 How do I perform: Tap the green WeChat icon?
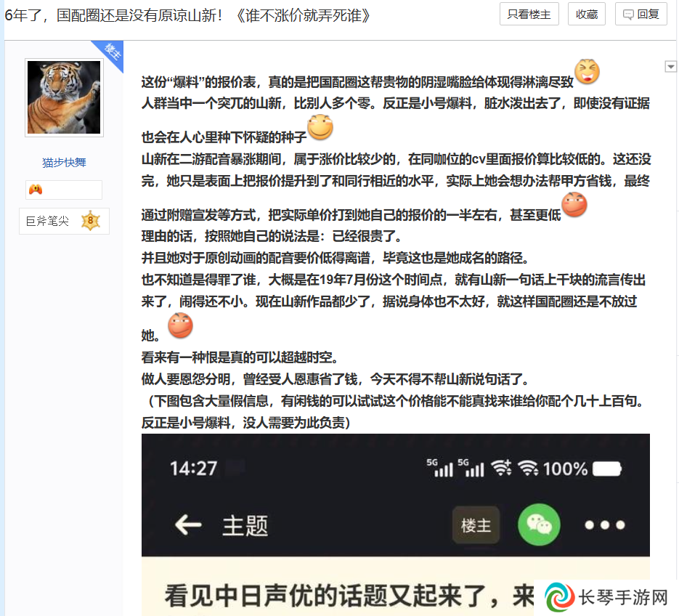[x=539, y=524]
